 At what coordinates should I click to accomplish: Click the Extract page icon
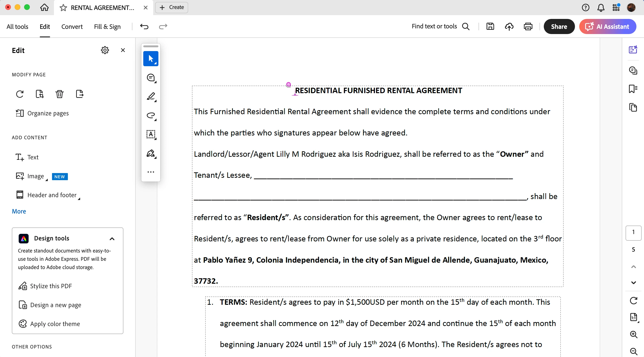[x=79, y=94]
